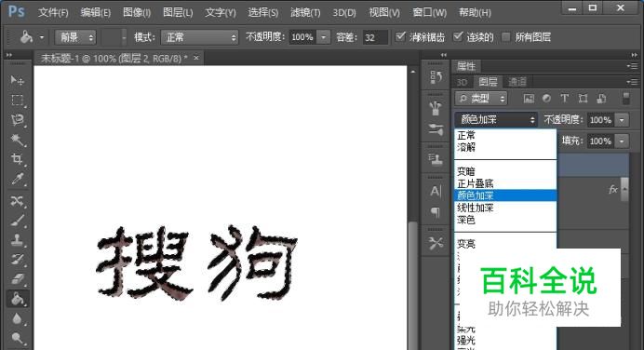Switch to the 3D panel tab
Screen dimensions: 644x350
point(462,82)
